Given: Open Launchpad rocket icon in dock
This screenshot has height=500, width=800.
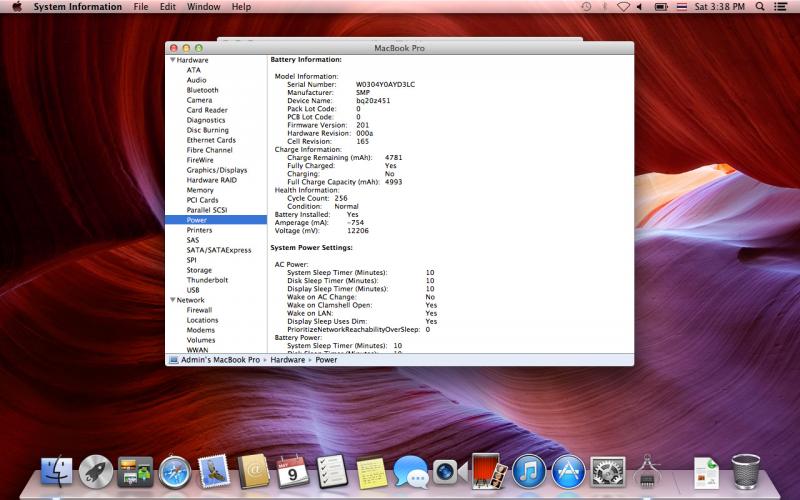Looking at the screenshot, I should tap(95, 471).
